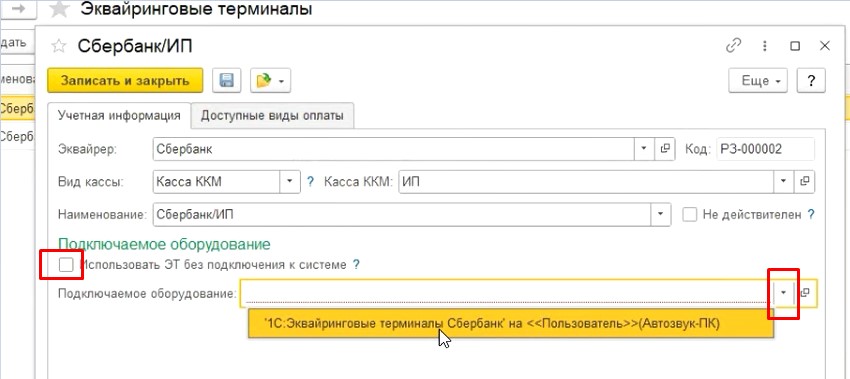Click the save (floppy disk) icon
The image size is (850, 379).
tap(226, 81)
